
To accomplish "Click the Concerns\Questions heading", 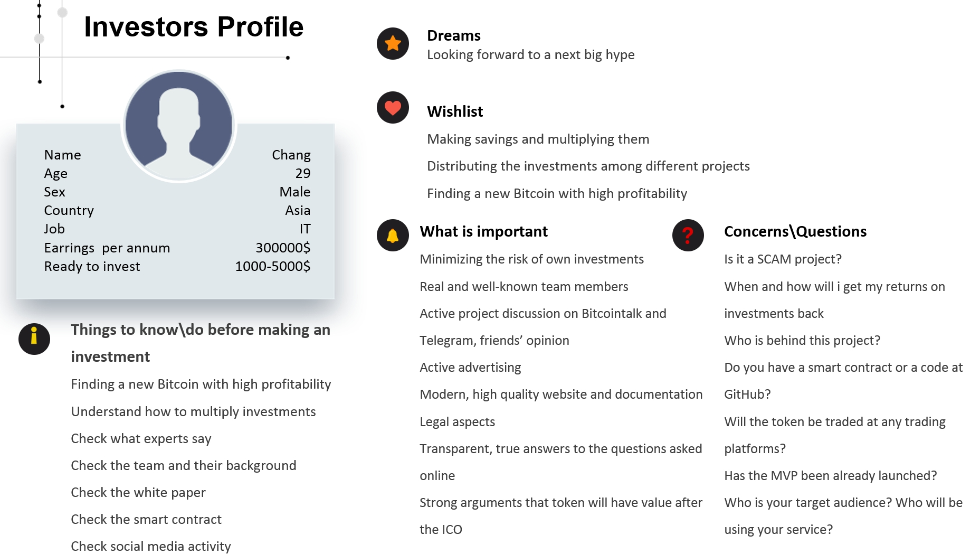I will [795, 231].
